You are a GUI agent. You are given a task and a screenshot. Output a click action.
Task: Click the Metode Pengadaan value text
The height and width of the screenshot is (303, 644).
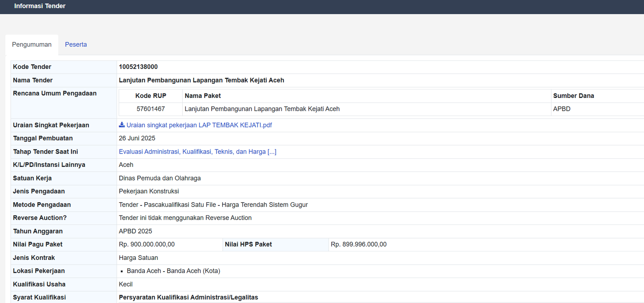(x=213, y=205)
